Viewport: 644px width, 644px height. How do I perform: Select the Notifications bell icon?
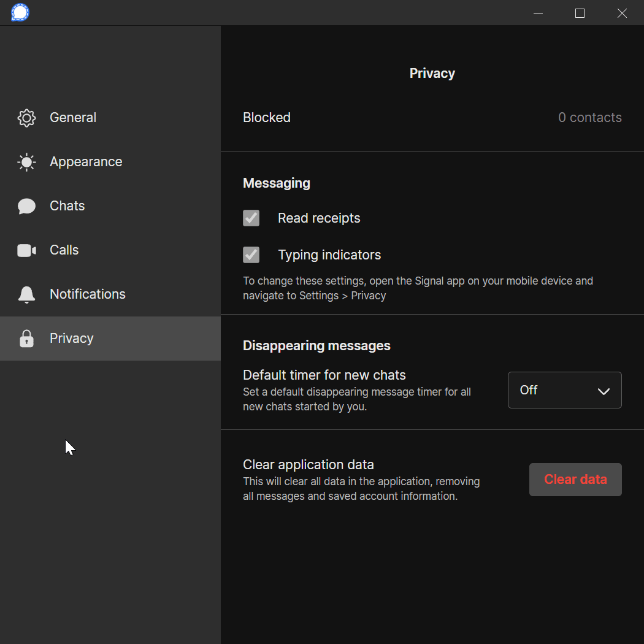point(26,294)
